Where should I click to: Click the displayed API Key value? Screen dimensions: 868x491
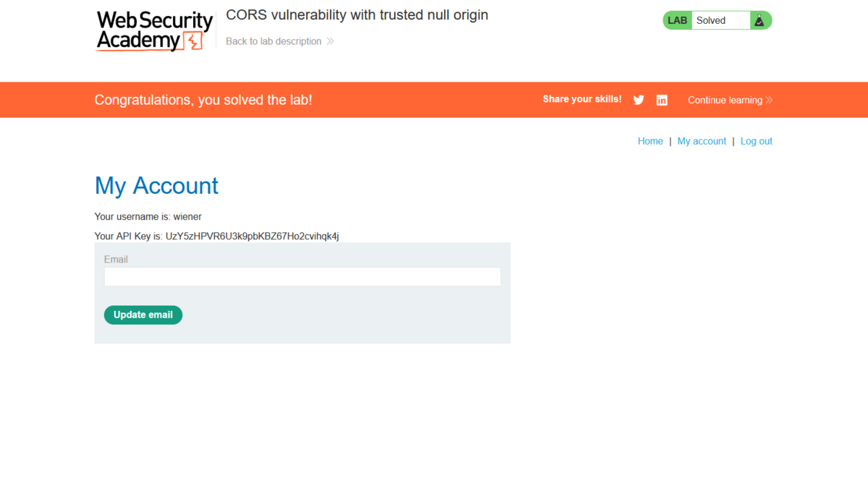tap(252, 236)
